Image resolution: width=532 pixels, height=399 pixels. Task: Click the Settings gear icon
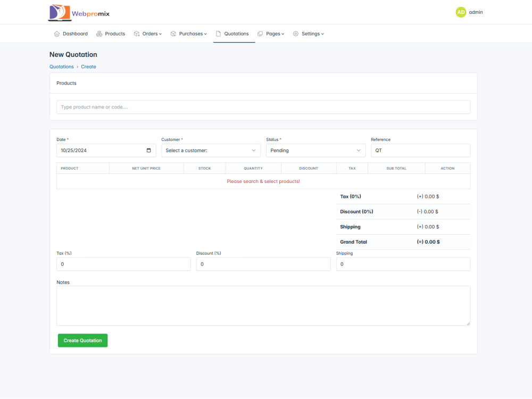(296, 34)
